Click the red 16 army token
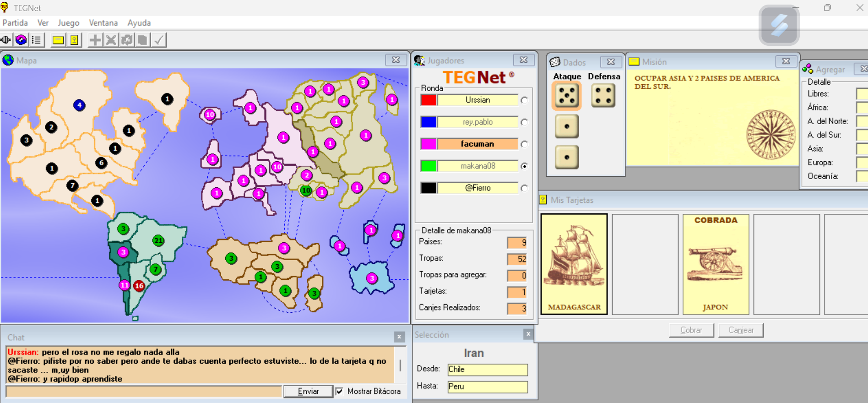Image resolution: width=868 pixels, height=403 pixels. coord(139,286)
